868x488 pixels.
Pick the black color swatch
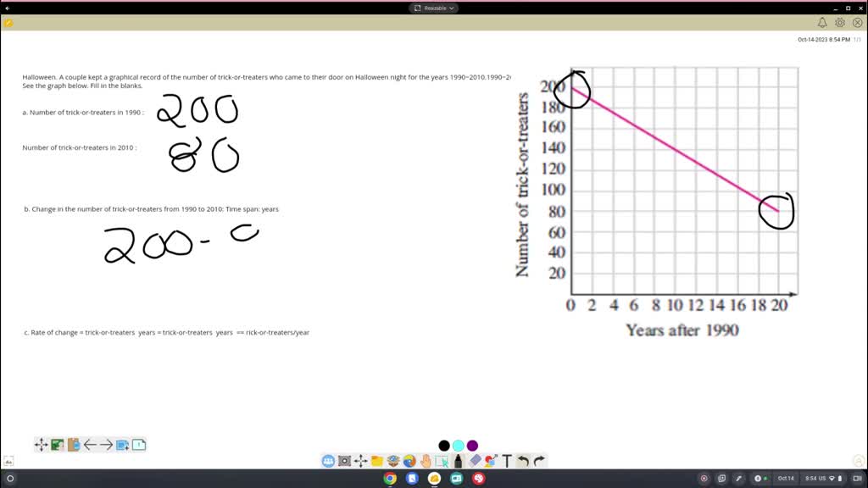coord(444,446)
